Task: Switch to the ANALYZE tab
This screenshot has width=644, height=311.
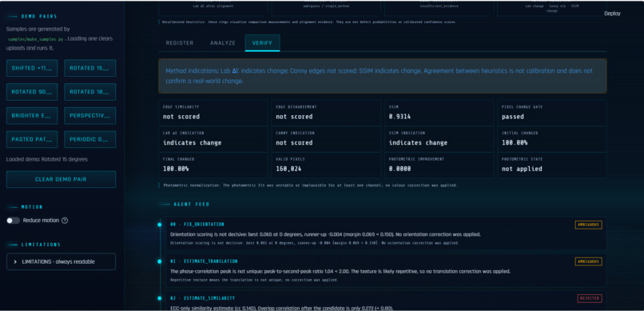Action: coord(223,43)
